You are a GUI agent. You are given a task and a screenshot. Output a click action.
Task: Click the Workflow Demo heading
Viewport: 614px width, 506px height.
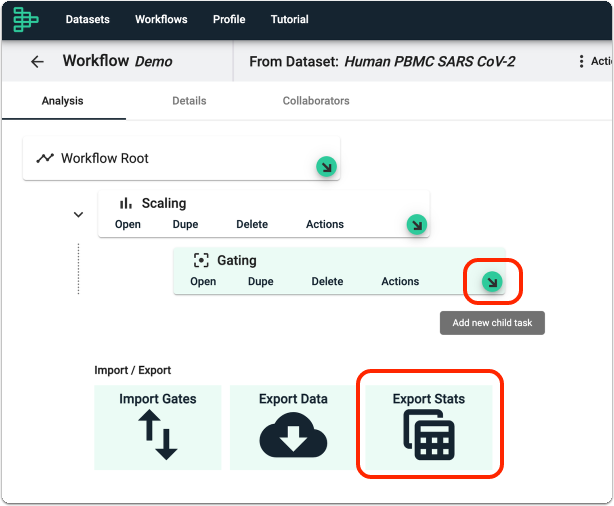(x=117, y=61)
